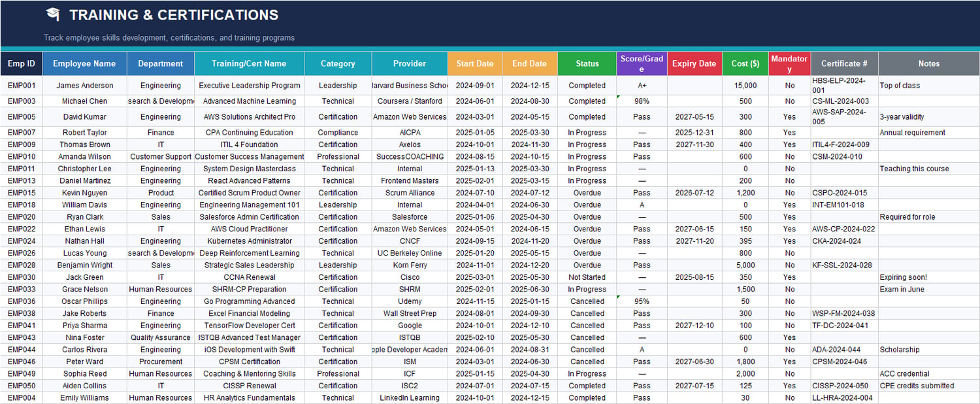The height and width of the screenshot is (404, 980).
Task: Select employee name James Anderson
Action: pyautogui.click(x=84, y=86)
